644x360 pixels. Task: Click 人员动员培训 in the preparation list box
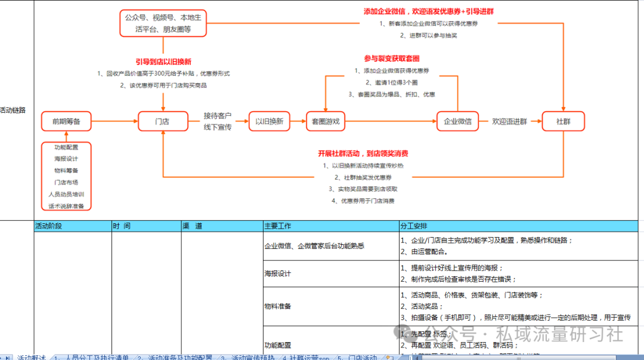point(66,194)
